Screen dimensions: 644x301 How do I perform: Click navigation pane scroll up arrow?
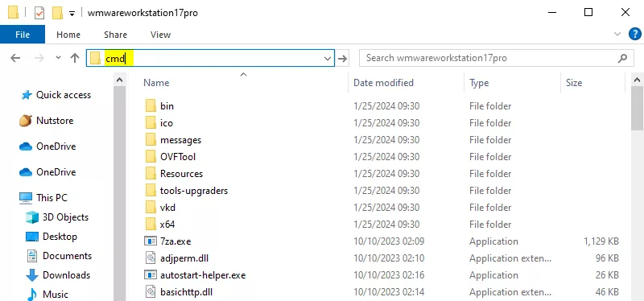click(119, 80)
